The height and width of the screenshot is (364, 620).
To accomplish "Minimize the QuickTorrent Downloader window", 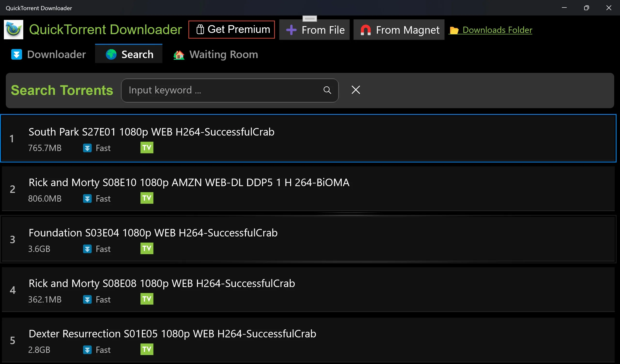I will tap(564, 8).
